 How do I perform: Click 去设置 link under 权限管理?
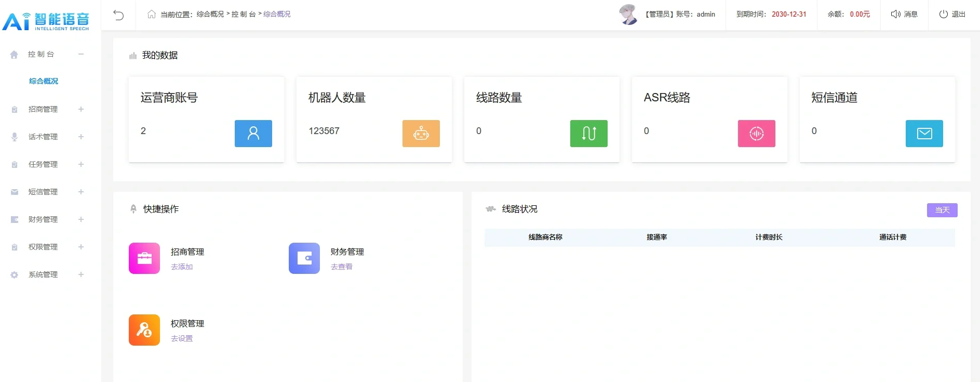[182, 338]
